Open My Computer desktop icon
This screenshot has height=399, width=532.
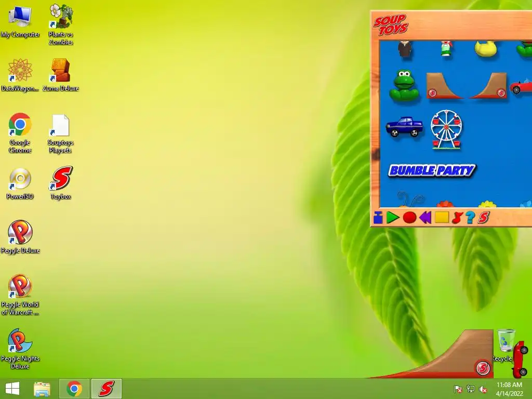pos(20,22)
